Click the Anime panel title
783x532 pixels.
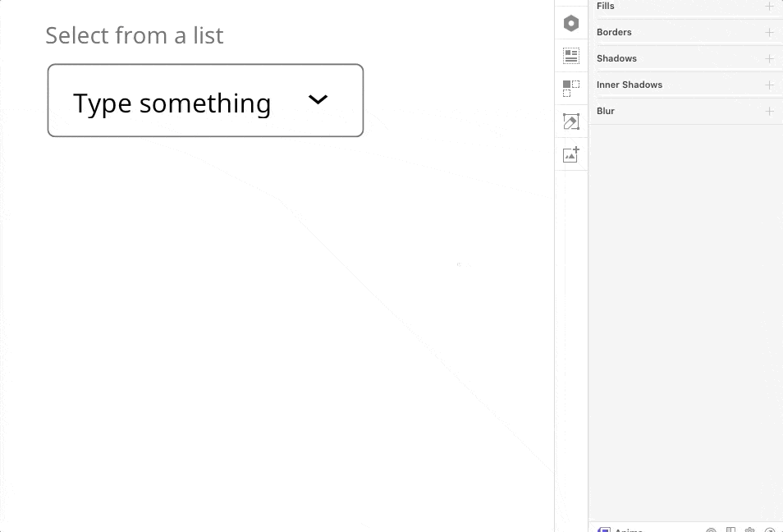tap(629, 530)
